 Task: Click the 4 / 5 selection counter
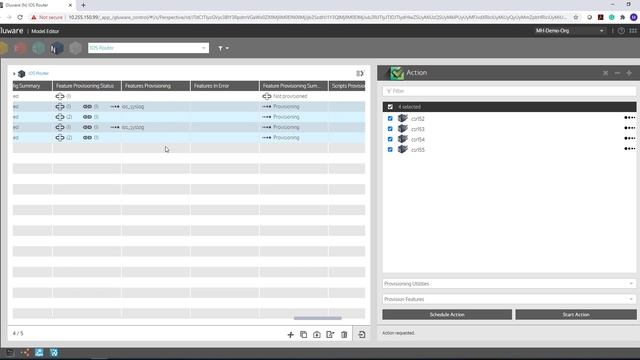tap(18, 333)
